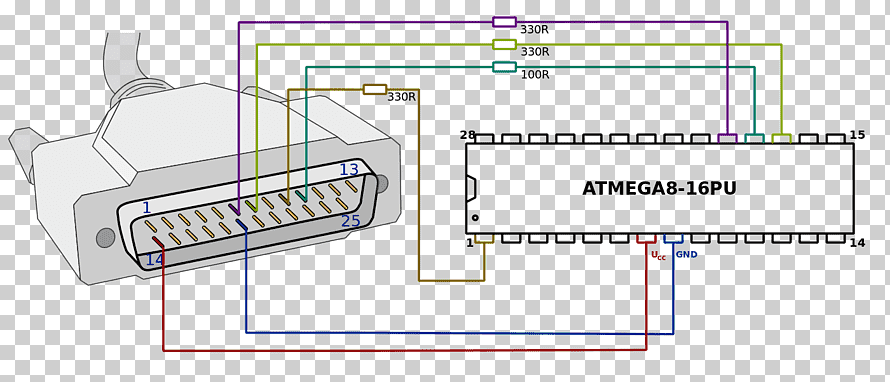890x382 pixels.
Task: Click the yellow-green 330R resistor symbol
Action: [x=504, y=44]
